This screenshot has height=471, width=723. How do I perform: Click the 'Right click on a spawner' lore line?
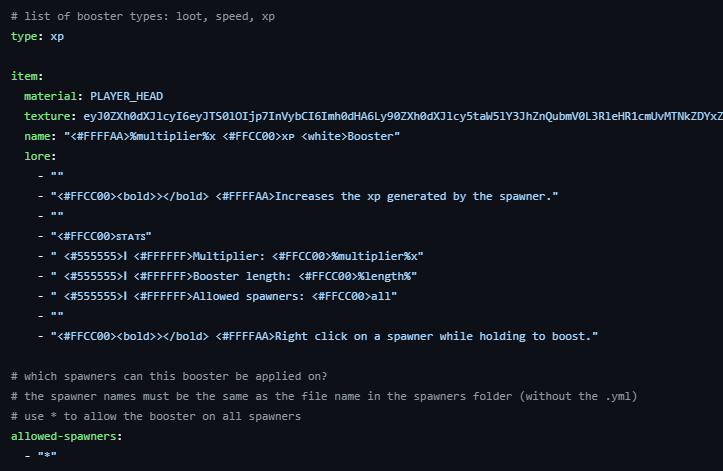(324, 336)
